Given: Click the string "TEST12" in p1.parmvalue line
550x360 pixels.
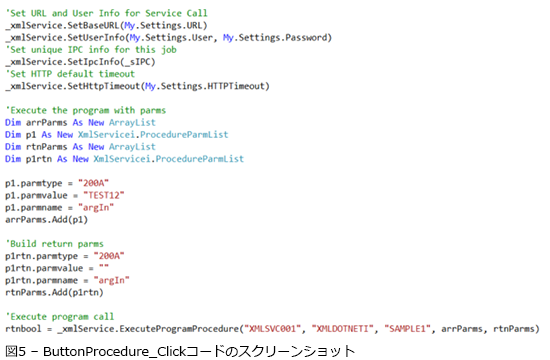Looking at the screenshot, I should (x=104, y=195).
